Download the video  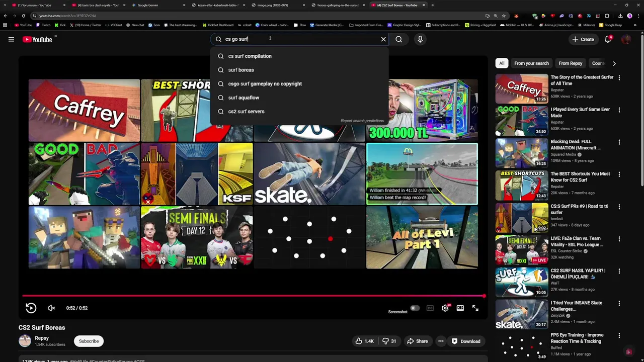click(x=466, y=341)
